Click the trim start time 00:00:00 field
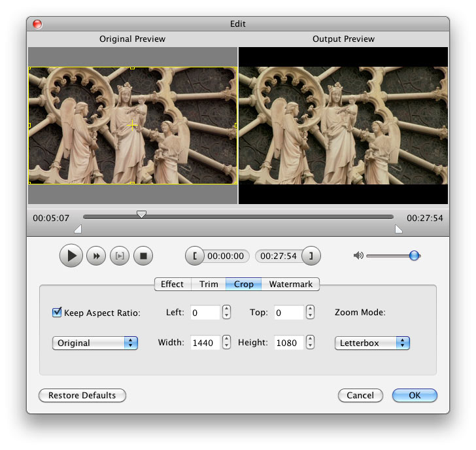 (x=226, y=256)
